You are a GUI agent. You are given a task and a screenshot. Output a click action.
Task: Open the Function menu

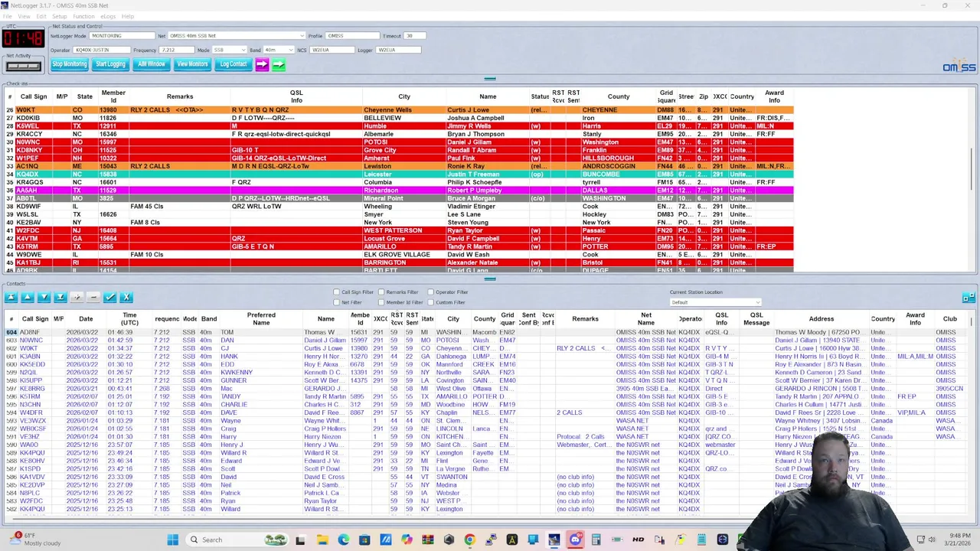(x=83, y=16)
